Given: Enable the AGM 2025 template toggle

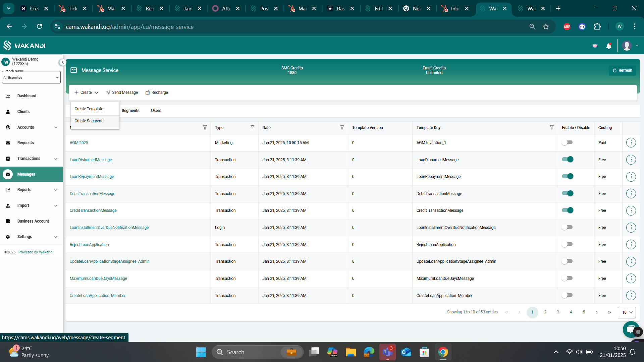Looking at the screenshot, I should pos(567,142).
